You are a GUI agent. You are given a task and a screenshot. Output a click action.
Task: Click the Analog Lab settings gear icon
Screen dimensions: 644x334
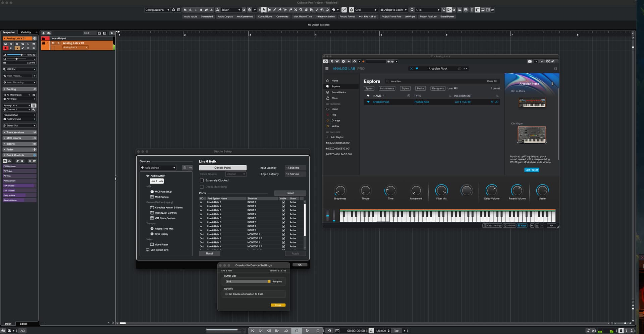(555, 69)
